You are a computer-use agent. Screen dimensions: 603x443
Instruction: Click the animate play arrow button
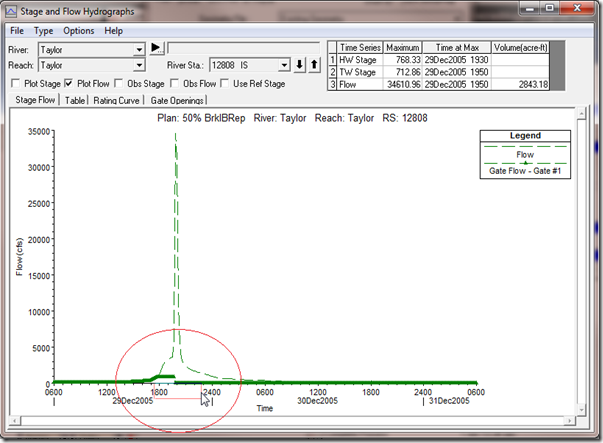157,48
